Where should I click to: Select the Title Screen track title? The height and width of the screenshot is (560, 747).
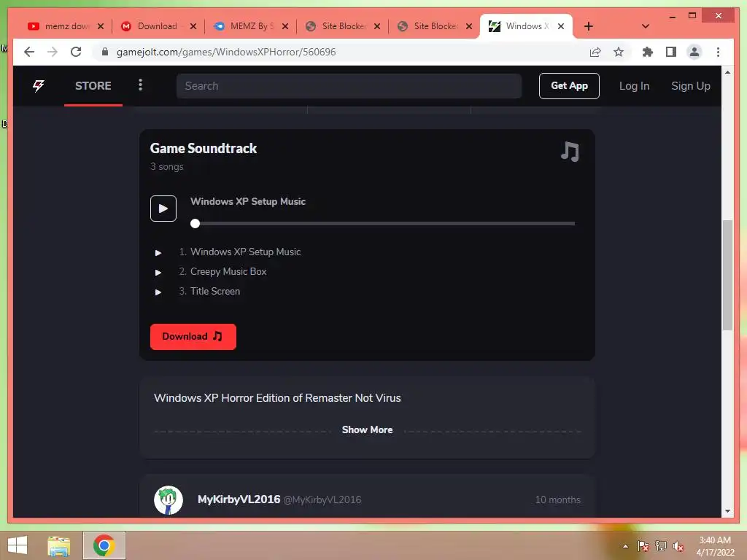215,291
